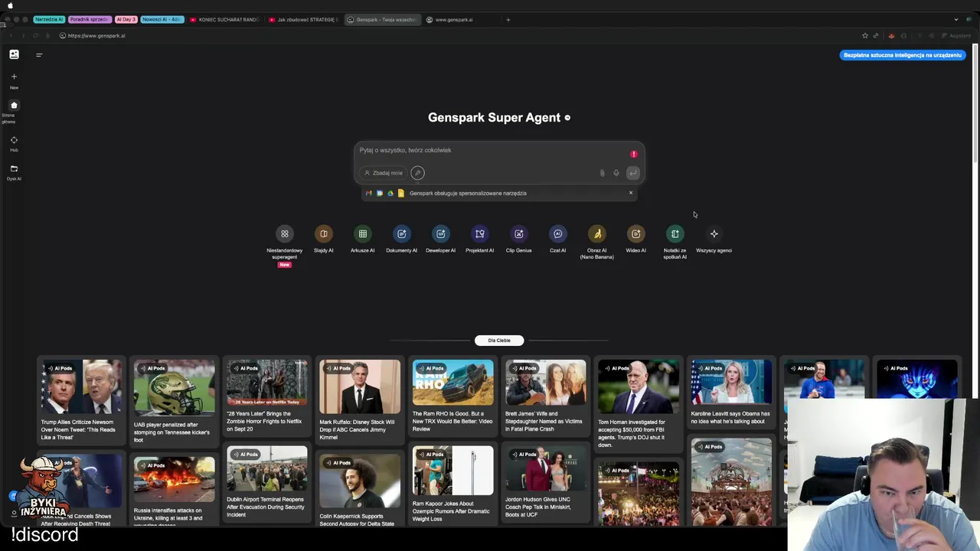This screenshot has height=551, width=980.
Task: Switch to the Jak zbudować STRATEGIĘ tab
Action: (x=304, y=20)
